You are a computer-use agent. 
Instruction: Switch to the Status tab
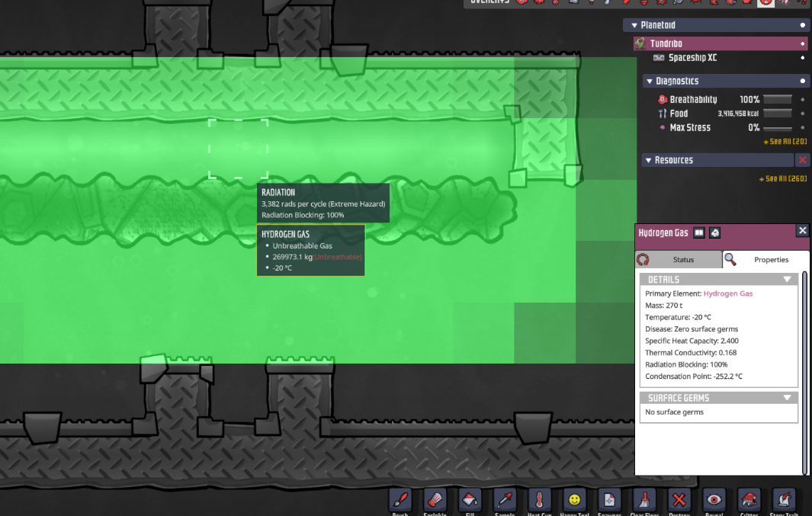[x=679, y=259]
